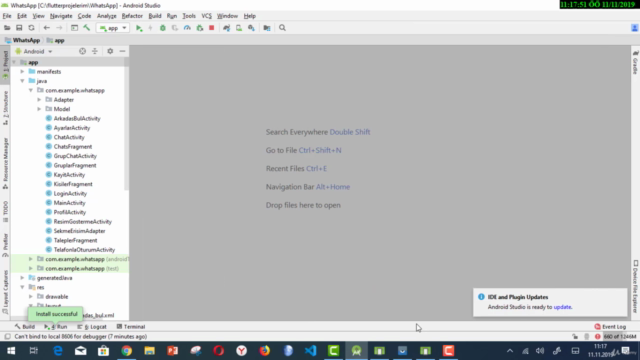The width and height of the screenshot is (640, 360).
Task: Open the run configuration app dropdown
Action: tap(113, 28)
